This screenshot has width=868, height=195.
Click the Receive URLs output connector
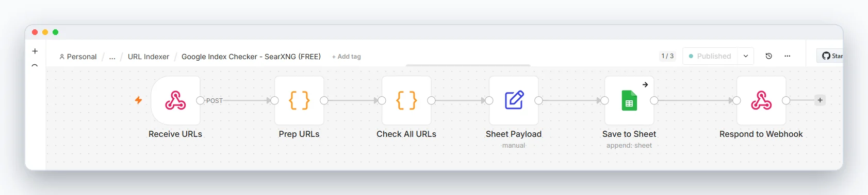click(x=200, y=100)
